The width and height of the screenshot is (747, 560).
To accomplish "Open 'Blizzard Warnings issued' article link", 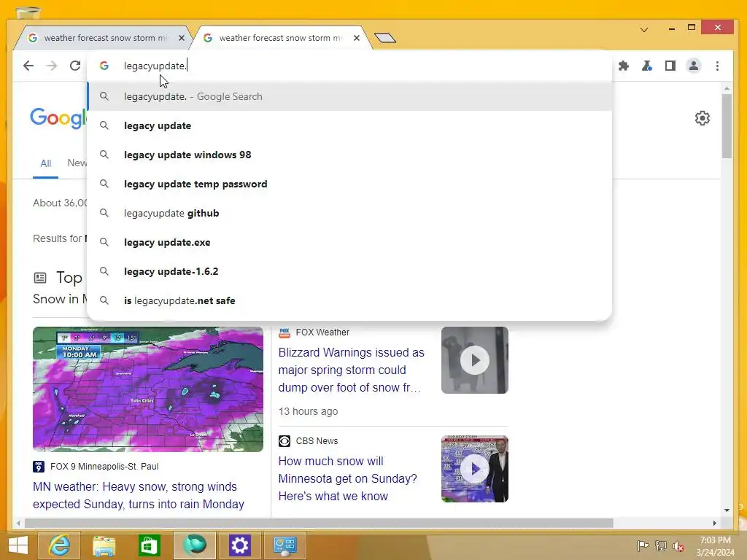I will (x=351, y=370).
